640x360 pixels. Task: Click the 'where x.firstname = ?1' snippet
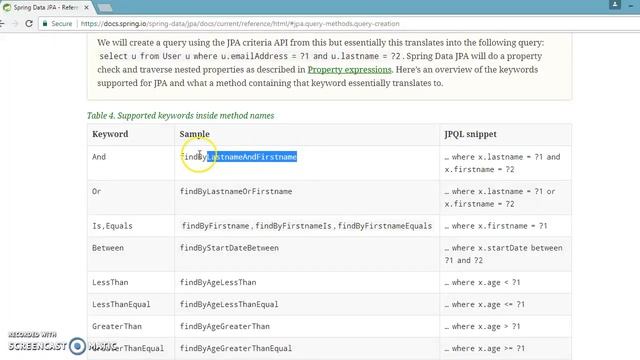coord(496,226)
